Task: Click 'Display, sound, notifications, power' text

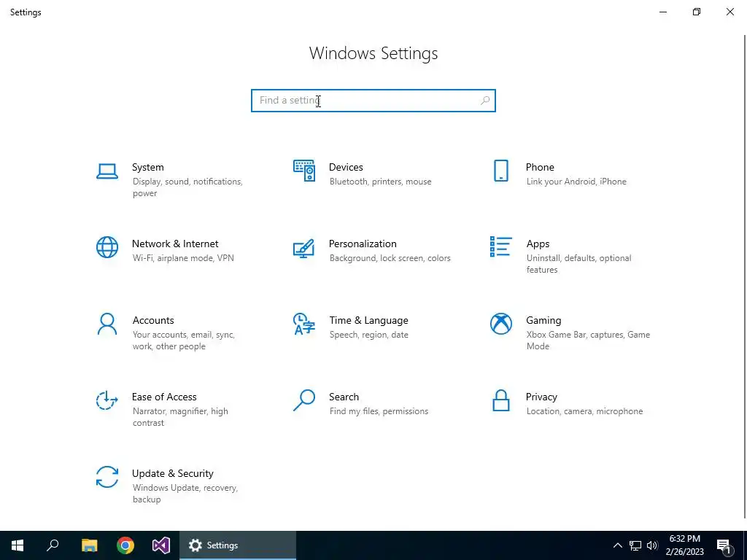Action: coord(187,187)
